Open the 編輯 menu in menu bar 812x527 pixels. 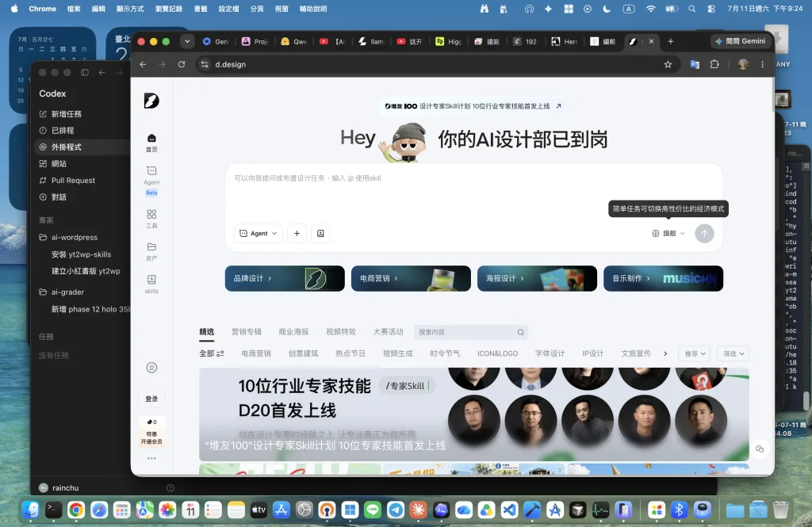[98, 9]
